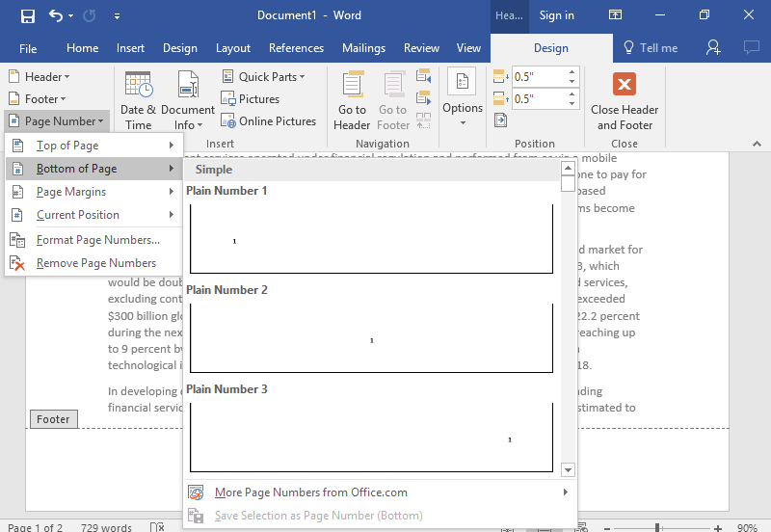Click the Undo arrow icon
This screenshot has width=771, height=532.
click(x=56, y=15)
